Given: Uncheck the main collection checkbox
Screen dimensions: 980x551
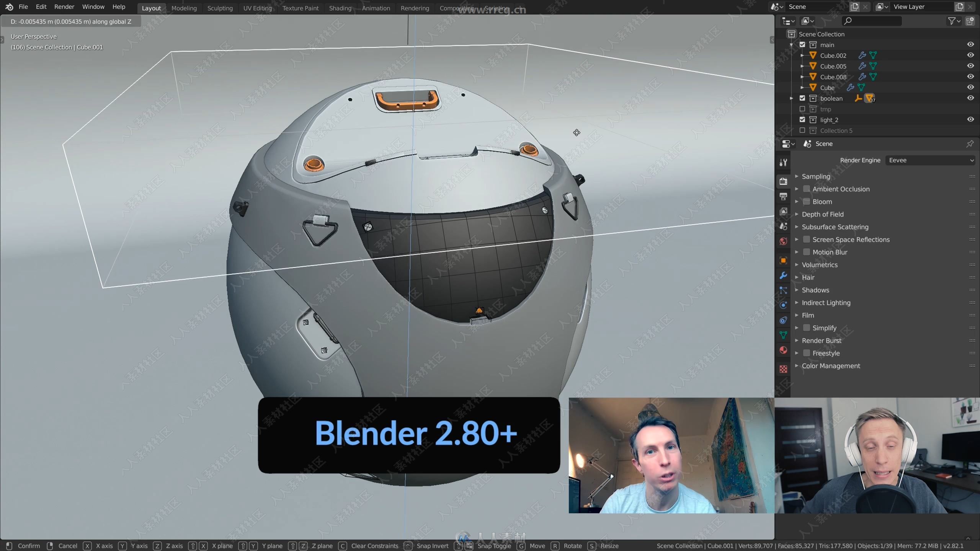Looking at the screenshot, I should coord(802,45).
